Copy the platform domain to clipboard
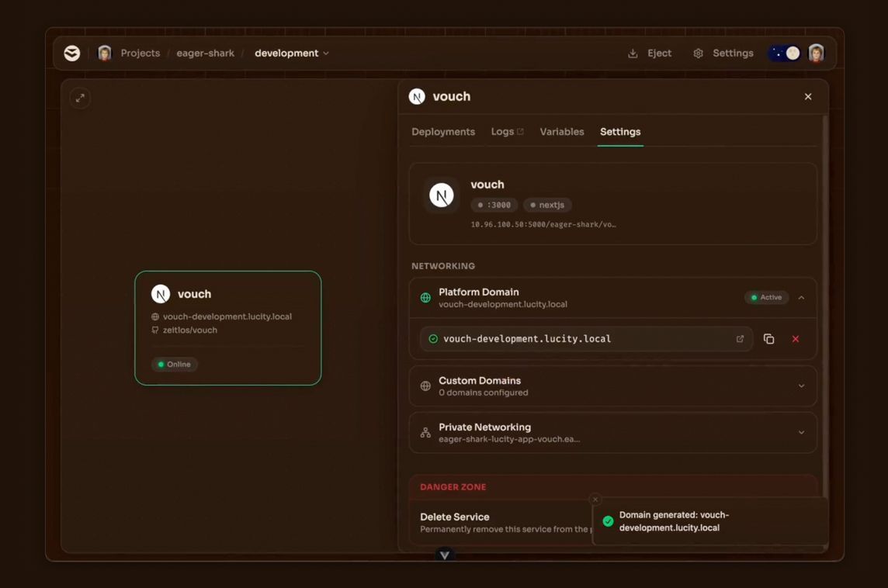 768,339
